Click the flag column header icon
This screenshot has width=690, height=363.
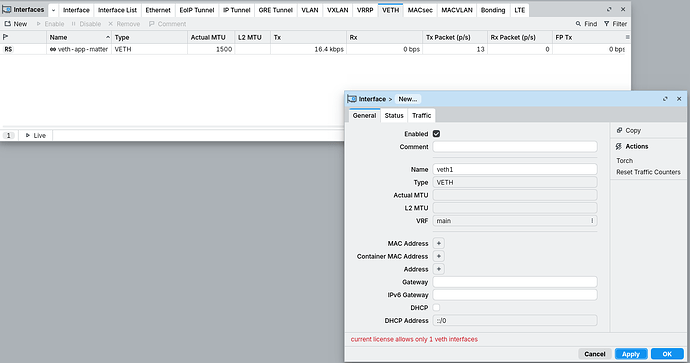pos(6,37)
